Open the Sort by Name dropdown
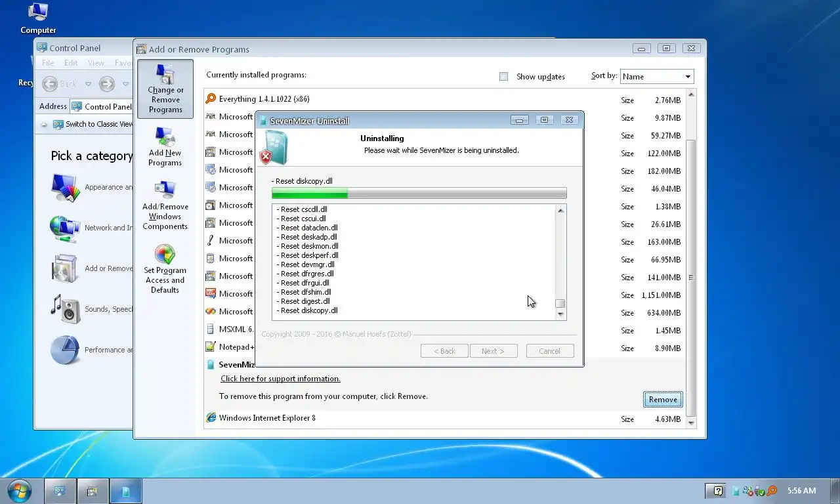Viewport: 840px width, 504px height. [657, 77]
